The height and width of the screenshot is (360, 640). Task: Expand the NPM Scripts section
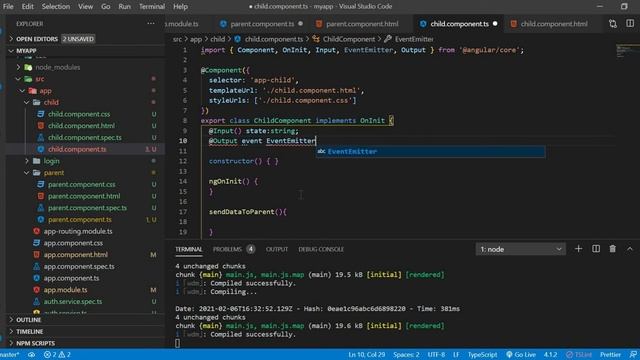[x=35, y=343]
